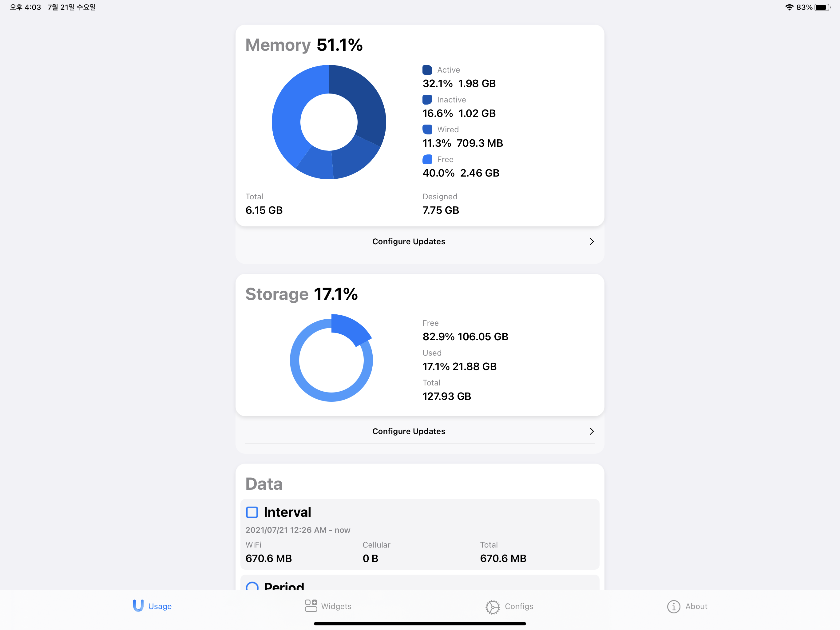Switch to the Widgets tab label
This screenshot has width=840, height=630.
coord(336,606)
